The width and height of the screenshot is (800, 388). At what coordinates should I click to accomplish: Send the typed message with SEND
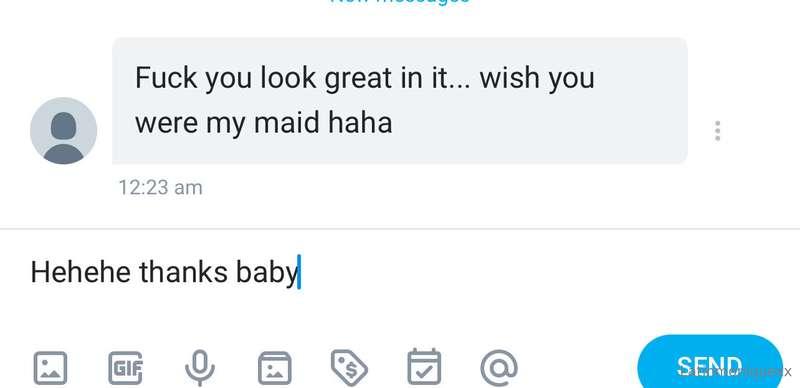coord(710,365)
